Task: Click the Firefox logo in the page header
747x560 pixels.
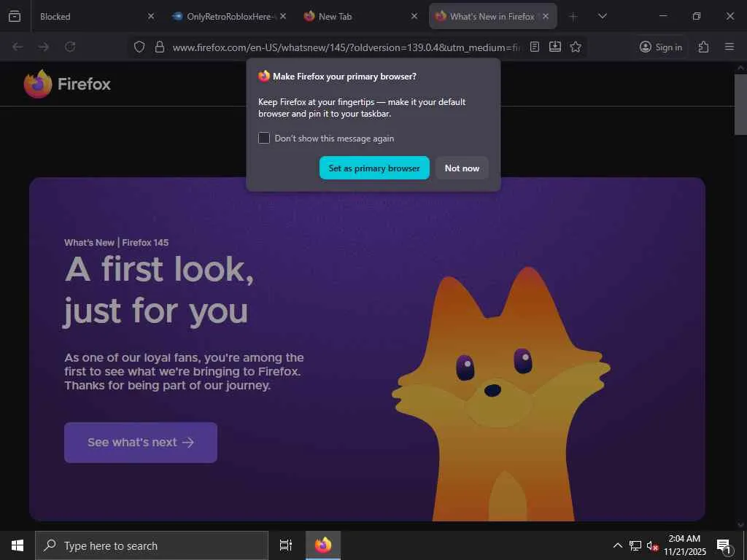Action: pos(67,84)
